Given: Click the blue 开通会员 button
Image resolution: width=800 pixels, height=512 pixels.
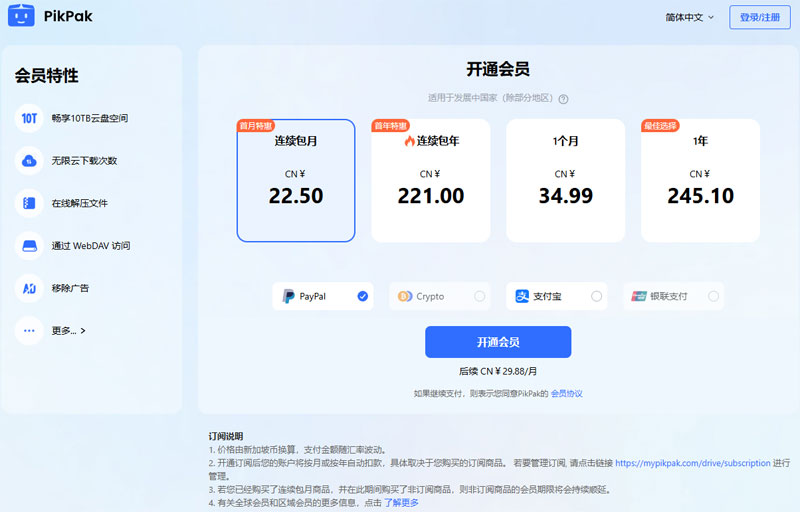Looking at the screenshot, I should (498, 342).
